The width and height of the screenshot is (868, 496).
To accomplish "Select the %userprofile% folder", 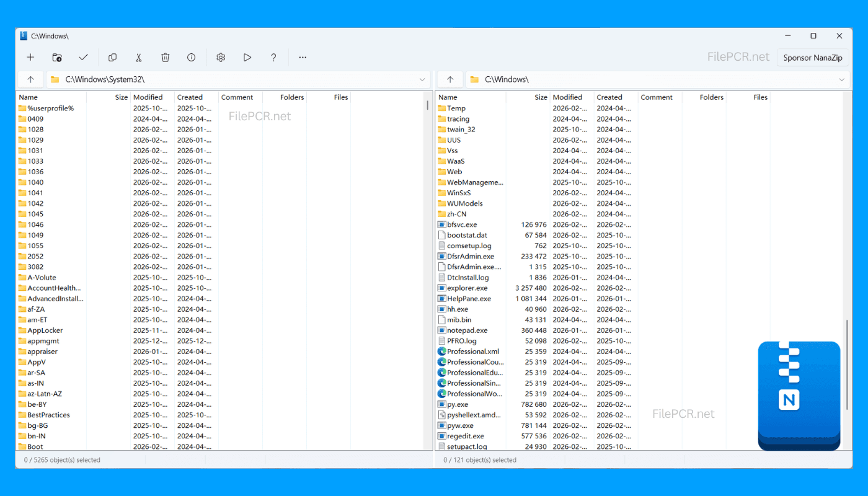I will point(50,108).
